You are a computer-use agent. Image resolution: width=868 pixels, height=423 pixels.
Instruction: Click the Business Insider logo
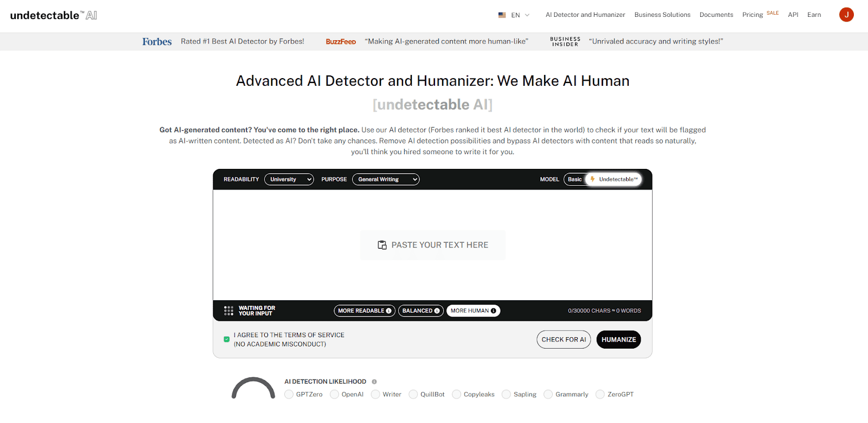click(565, 42)
